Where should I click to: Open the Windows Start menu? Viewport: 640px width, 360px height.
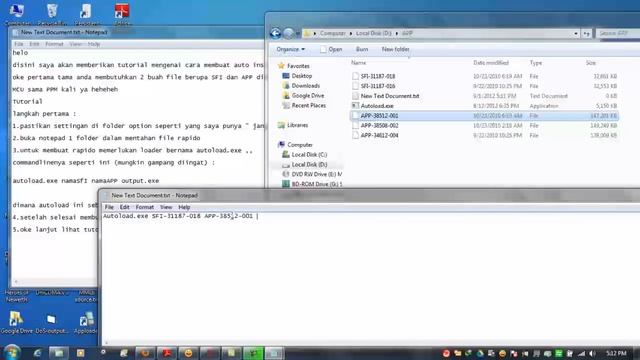[x=12, y=353]
